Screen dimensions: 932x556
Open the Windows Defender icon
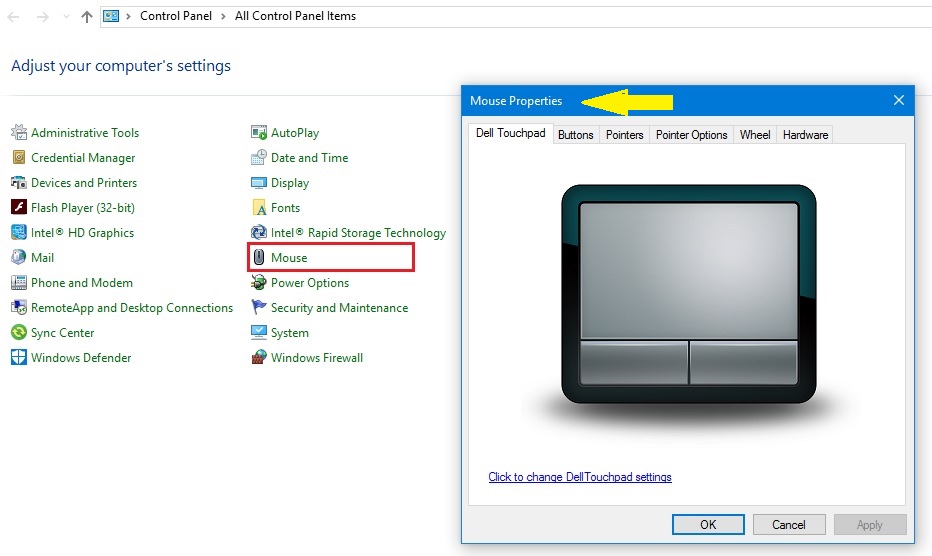(x=18, y=358)
